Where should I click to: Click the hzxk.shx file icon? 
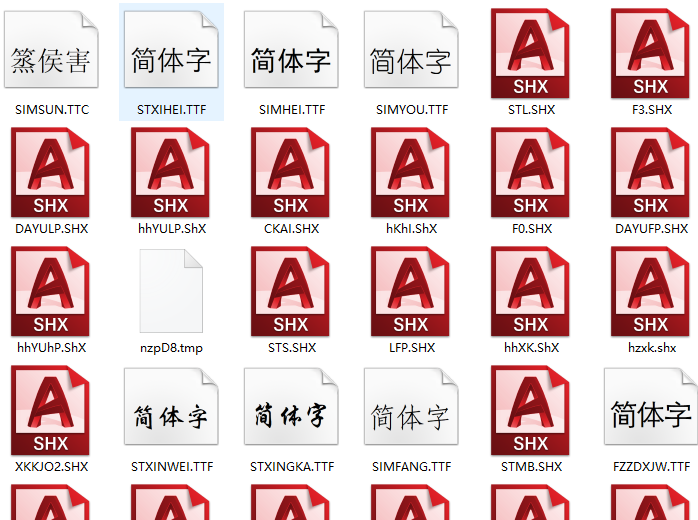[x=650, y=292]
